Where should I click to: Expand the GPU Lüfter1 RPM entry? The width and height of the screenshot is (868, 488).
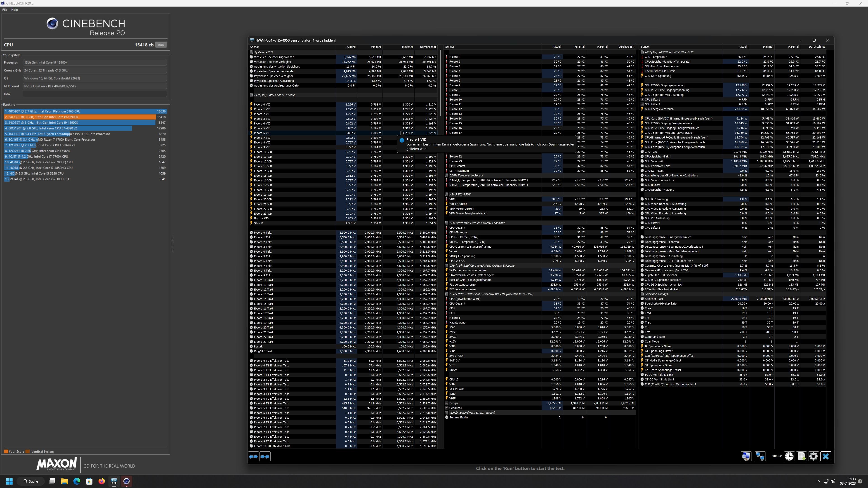coord(642,100)
